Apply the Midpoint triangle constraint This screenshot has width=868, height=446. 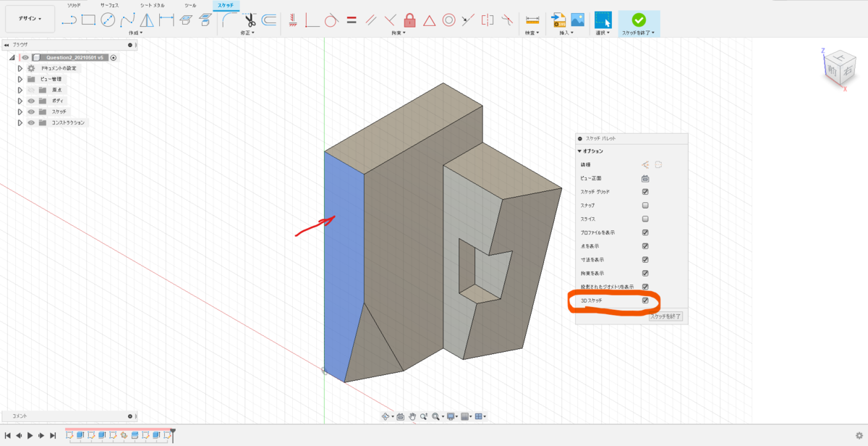[429, 20]
